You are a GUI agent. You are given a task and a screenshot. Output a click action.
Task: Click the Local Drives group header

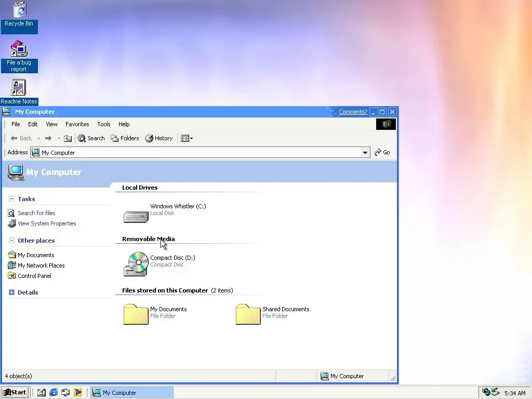tap(140, 188)
